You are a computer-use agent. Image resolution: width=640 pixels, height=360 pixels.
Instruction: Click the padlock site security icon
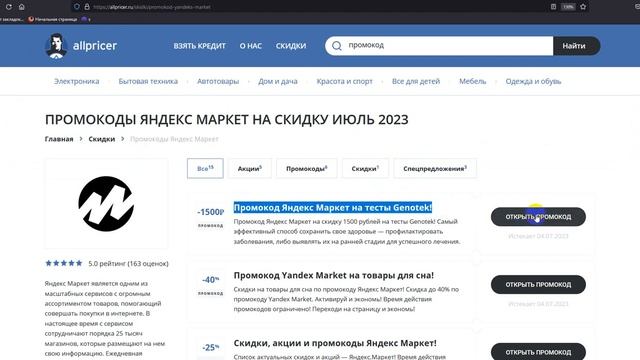point(87,7)
